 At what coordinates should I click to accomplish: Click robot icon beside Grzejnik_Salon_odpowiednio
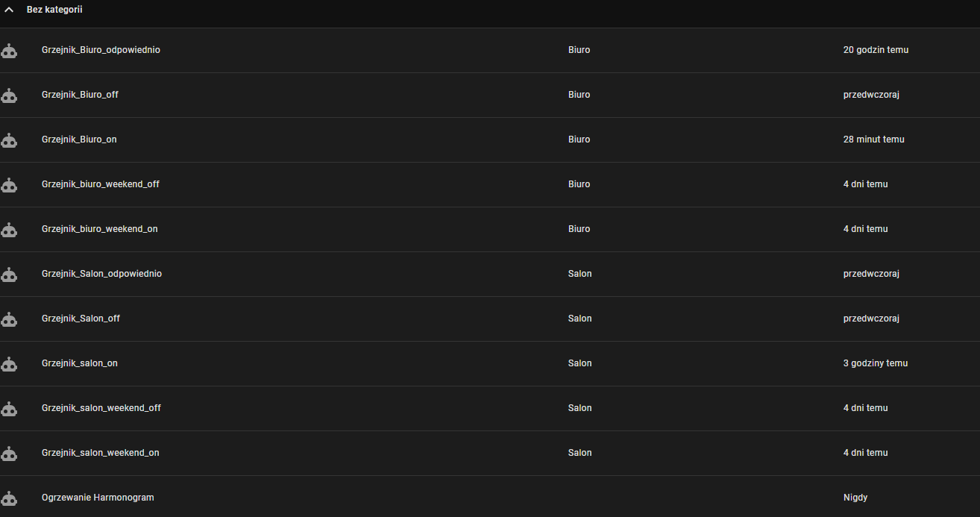point(9,275)
